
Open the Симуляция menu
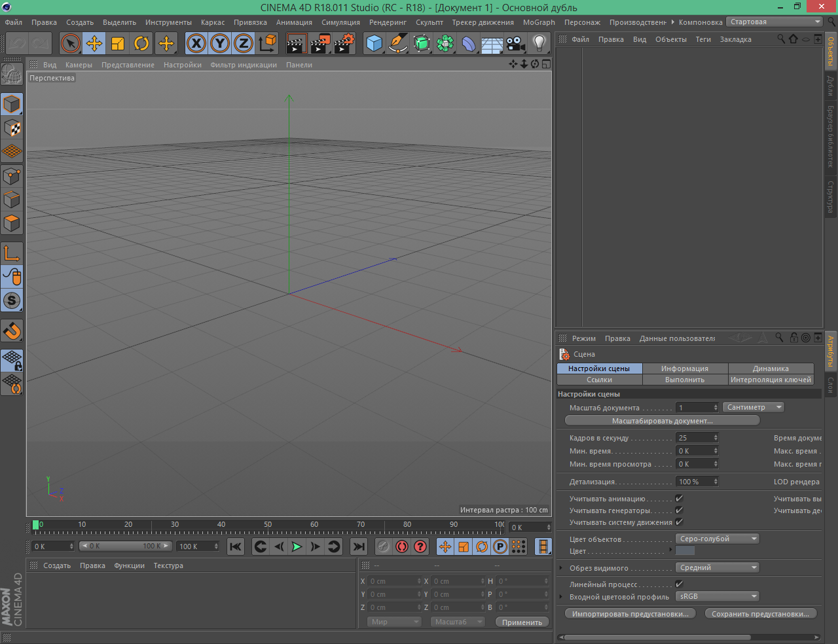tap(340, 22)
